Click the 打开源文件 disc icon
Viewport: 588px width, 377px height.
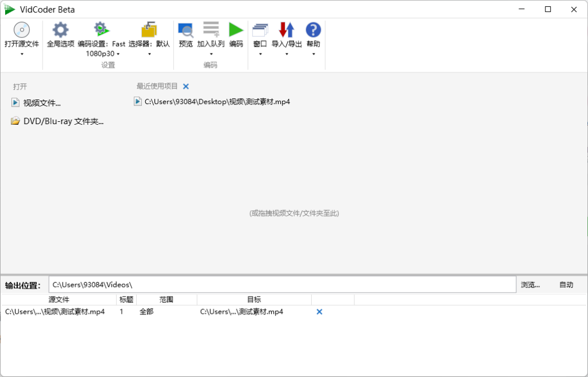21,30
